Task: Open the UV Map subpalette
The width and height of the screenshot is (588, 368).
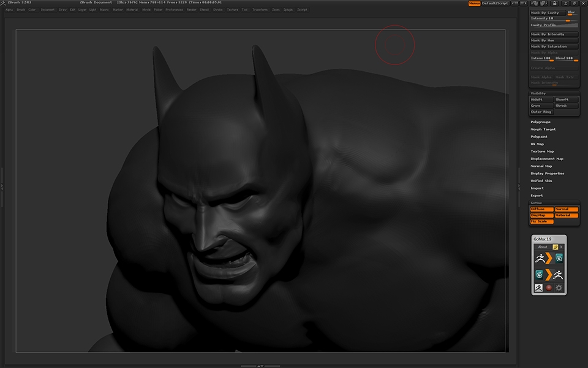Action: pyautogui.click(x=537, y=144)
